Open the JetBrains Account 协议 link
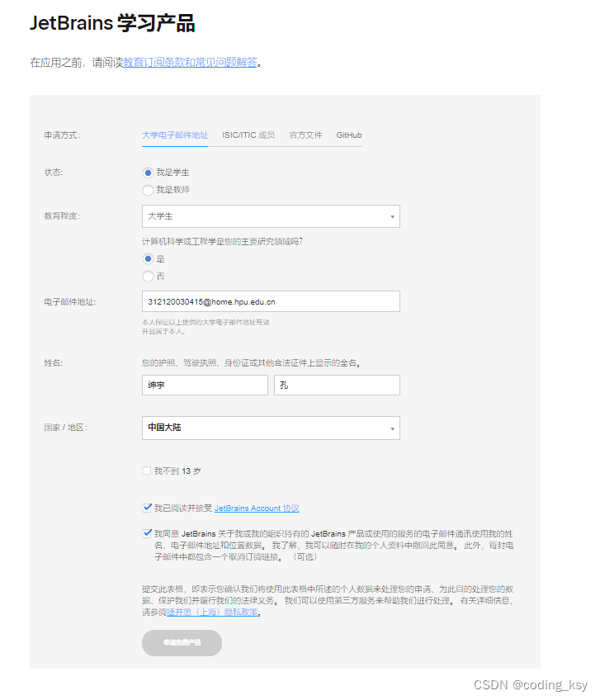Viewport: 600px width, 700px height. point(257,508)
